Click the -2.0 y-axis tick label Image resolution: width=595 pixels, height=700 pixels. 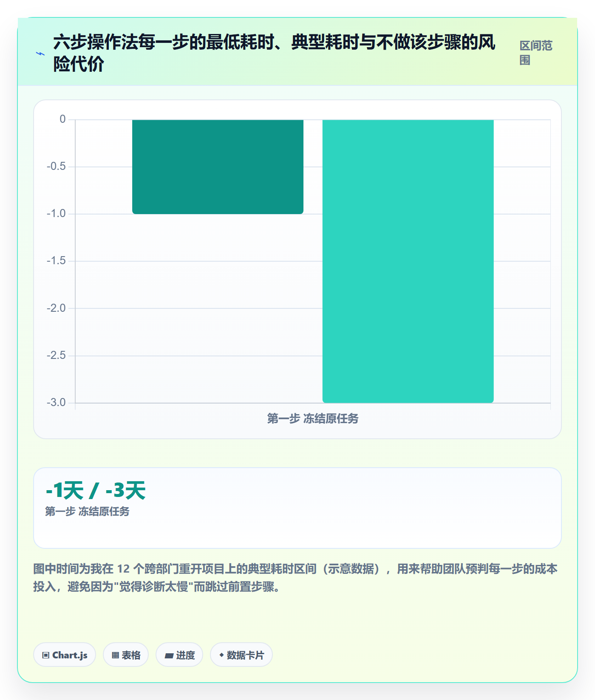tap(56, 308)
